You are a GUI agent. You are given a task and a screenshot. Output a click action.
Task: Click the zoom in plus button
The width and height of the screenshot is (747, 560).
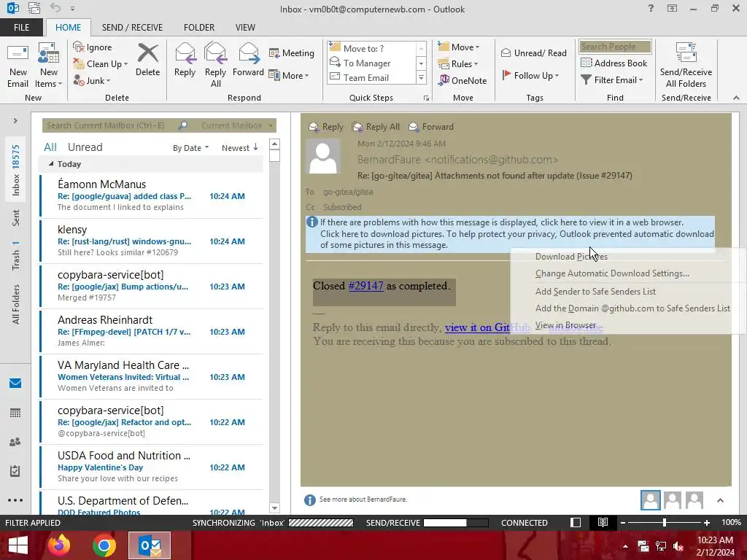706,522
